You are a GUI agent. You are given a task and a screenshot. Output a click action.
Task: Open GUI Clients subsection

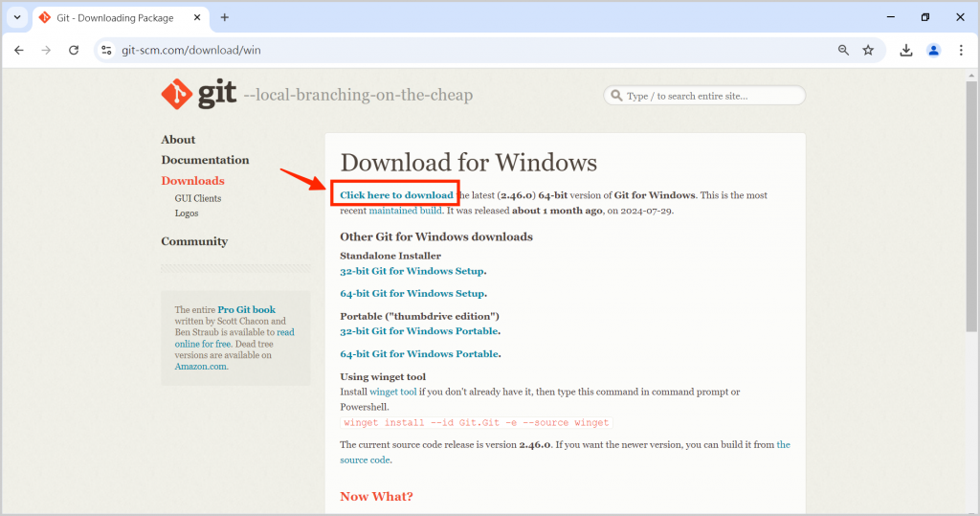197,198
